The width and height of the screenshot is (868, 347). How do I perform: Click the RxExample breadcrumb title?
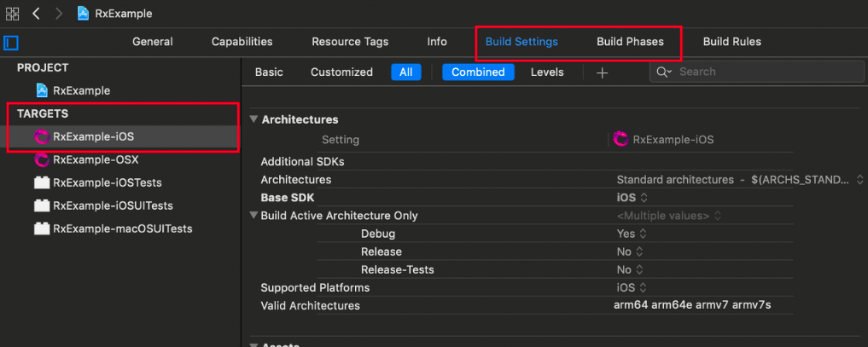coord(124,14)
